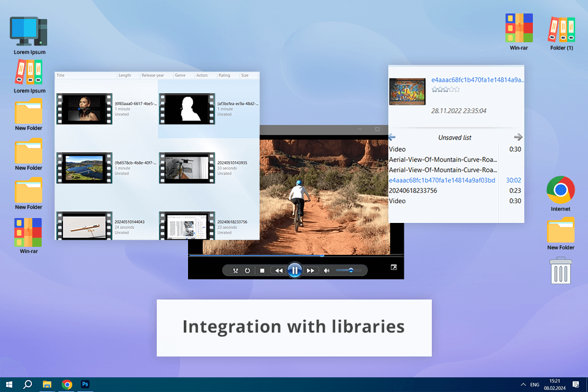Click '33 seconds' under 20240510143935
The height and width of the screenshot is (392, 588).
coord(227,168)
